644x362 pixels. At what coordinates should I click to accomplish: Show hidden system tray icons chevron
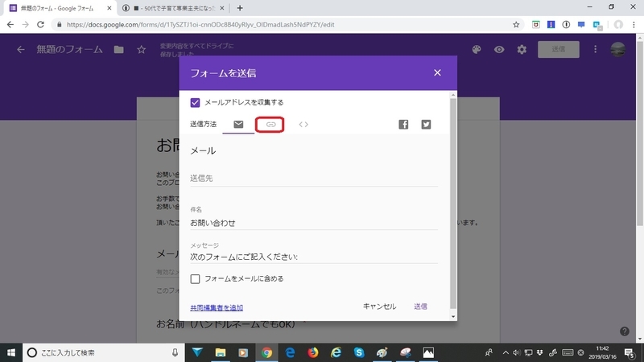click(506, 352)
